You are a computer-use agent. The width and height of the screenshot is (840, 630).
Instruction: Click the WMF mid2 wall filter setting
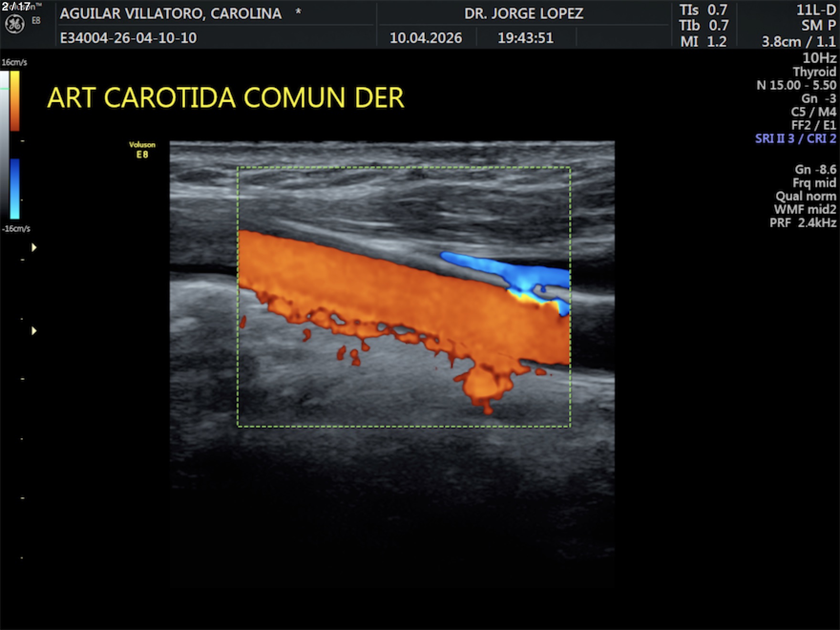coord(805,209)
